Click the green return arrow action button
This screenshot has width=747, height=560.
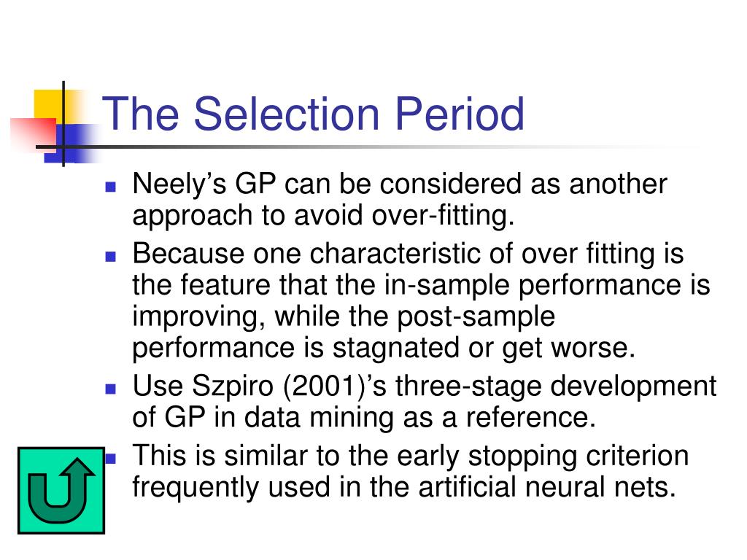pos(61,490)
